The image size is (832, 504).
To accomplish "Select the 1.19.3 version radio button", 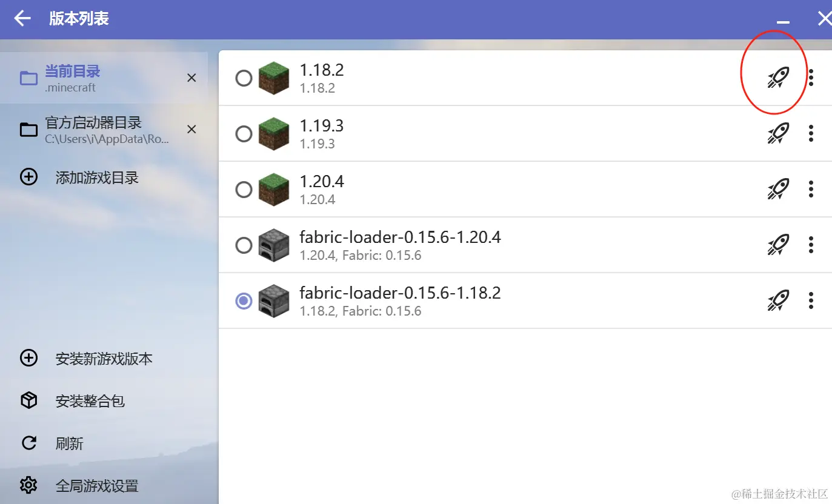I will click(244, 134).
